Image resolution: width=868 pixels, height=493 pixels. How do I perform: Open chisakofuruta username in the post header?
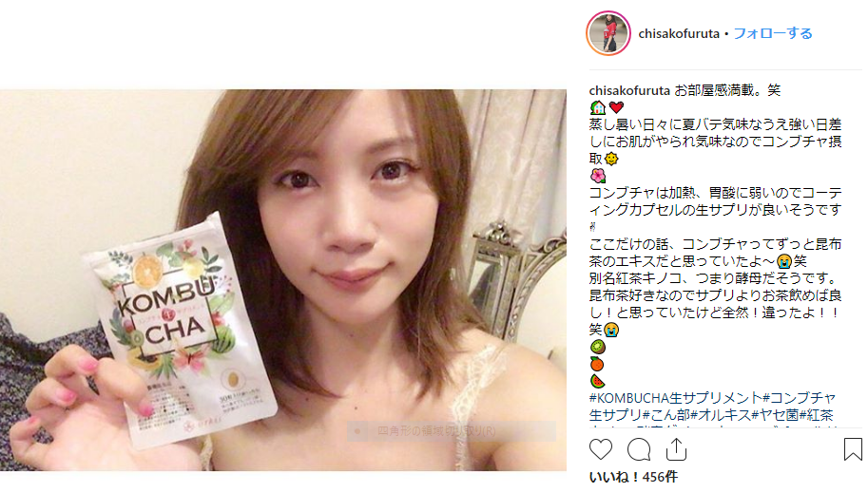pyautogui.click(x=679, y=34)
